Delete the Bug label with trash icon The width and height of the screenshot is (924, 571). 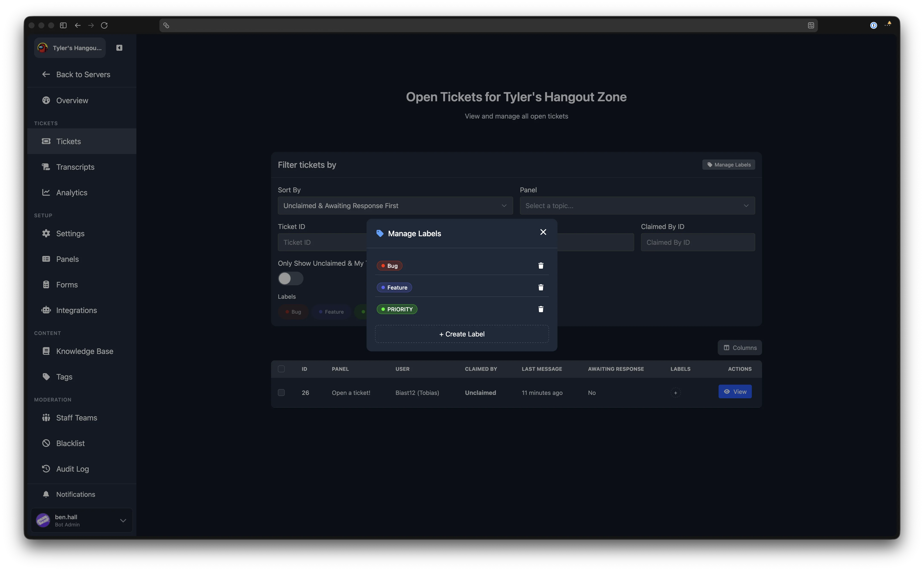pyautogui.click(x=540, y=265)
